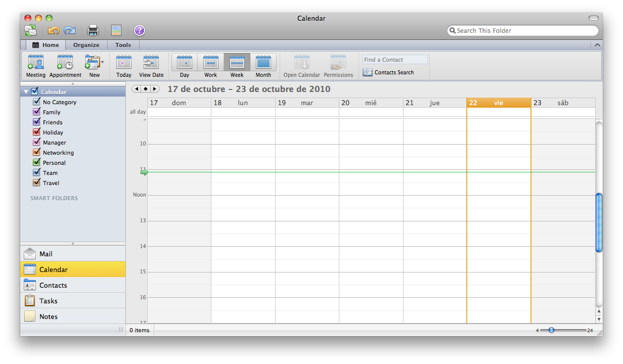The width and height of the screenshot is (623, 364).
Task: Click the Open Calendar icon
Action: pyautogui.click(x=302, y=62)
